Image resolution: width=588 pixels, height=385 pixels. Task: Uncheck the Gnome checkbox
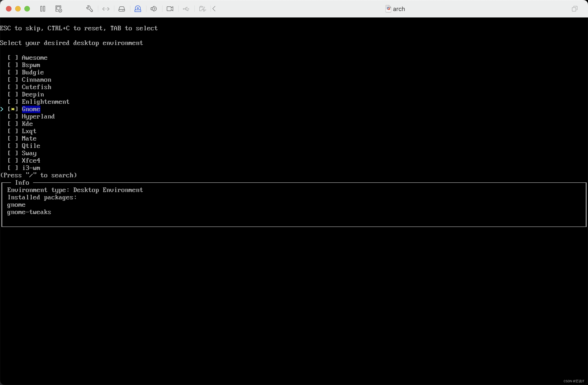point(13,109)
